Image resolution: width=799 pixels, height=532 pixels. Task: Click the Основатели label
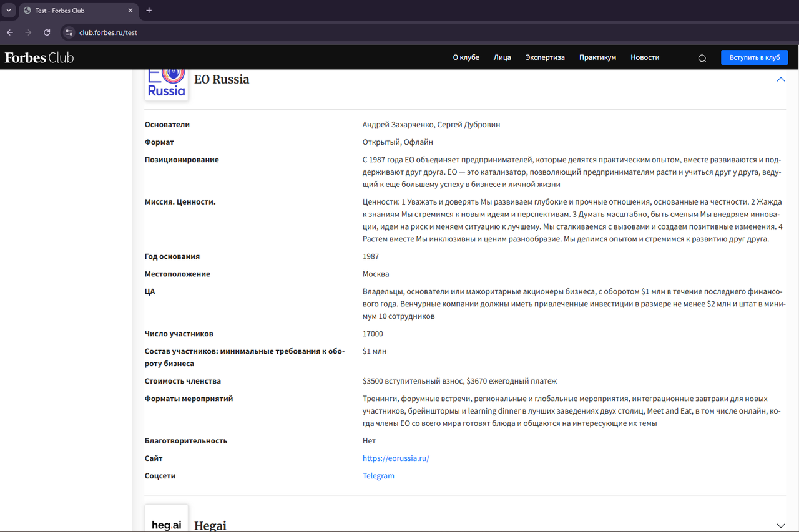[167, 125]
